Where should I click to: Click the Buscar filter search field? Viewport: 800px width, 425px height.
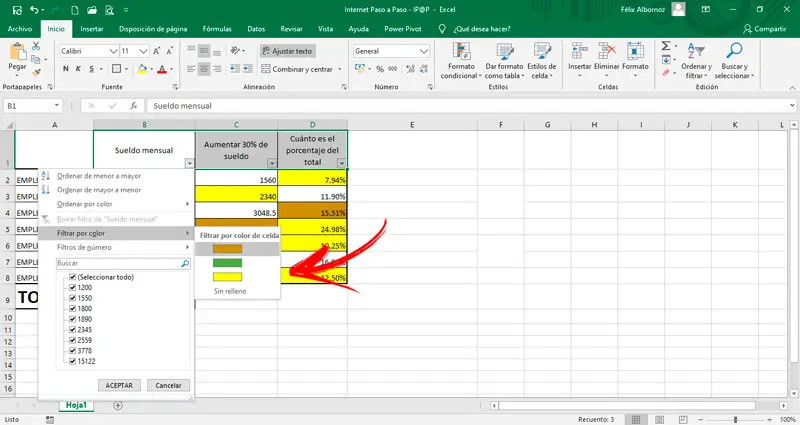tap(123, 263)
